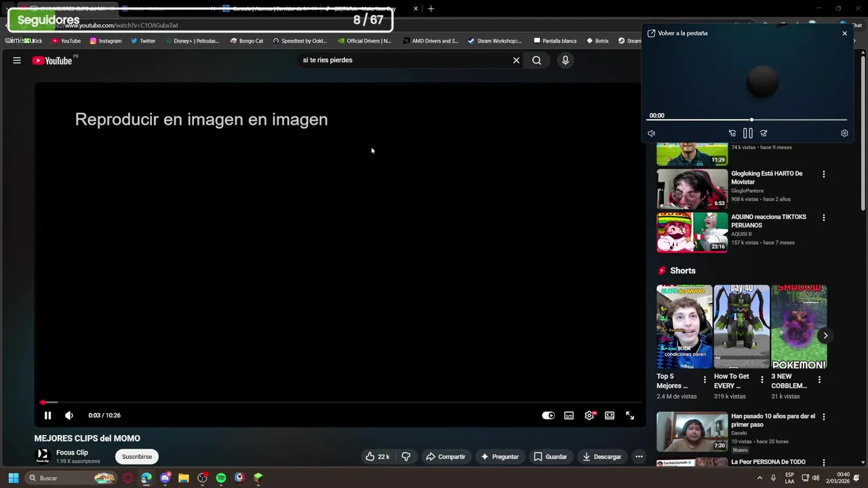Open Discord from the taskbar
The height and width of the screenshot is (488, 868).
[165, 478]
